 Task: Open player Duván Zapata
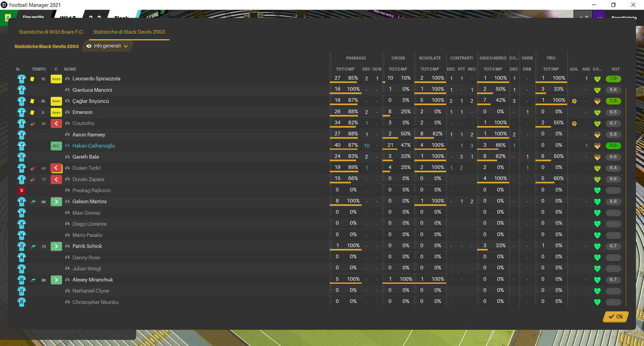(88, 179)
